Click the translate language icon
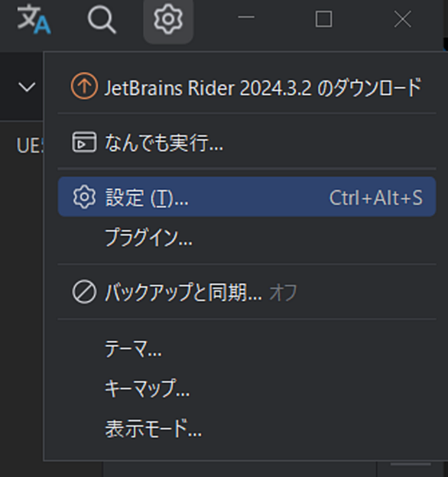Viewport: 448px width, 477px height. point(34,19)
